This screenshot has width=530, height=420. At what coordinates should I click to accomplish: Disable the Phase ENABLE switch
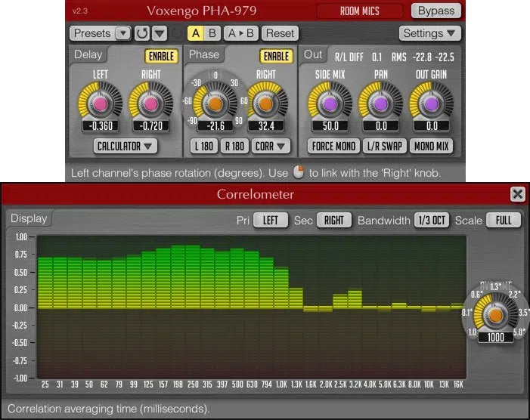(276, 56)
